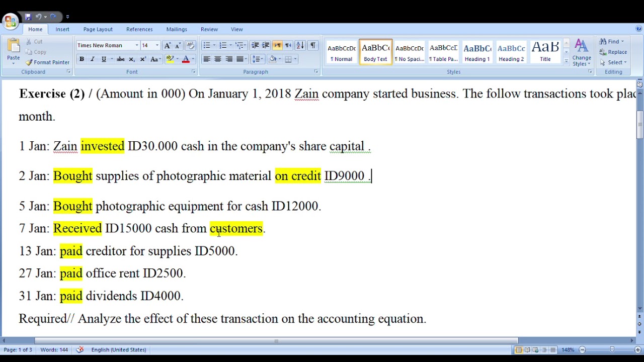
Task: Open the Clipboard pane launcher
Action: pyautogui.click(x=68, y=72)
